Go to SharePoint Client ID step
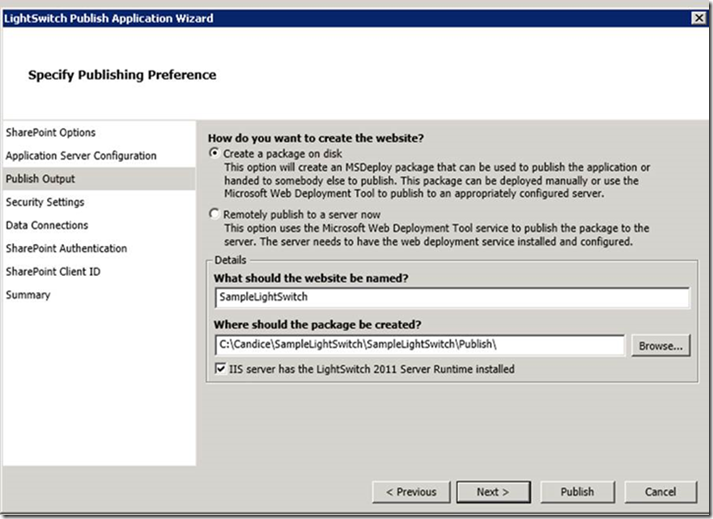The width and height of the screenshot is (713, 519). (53, 272)
